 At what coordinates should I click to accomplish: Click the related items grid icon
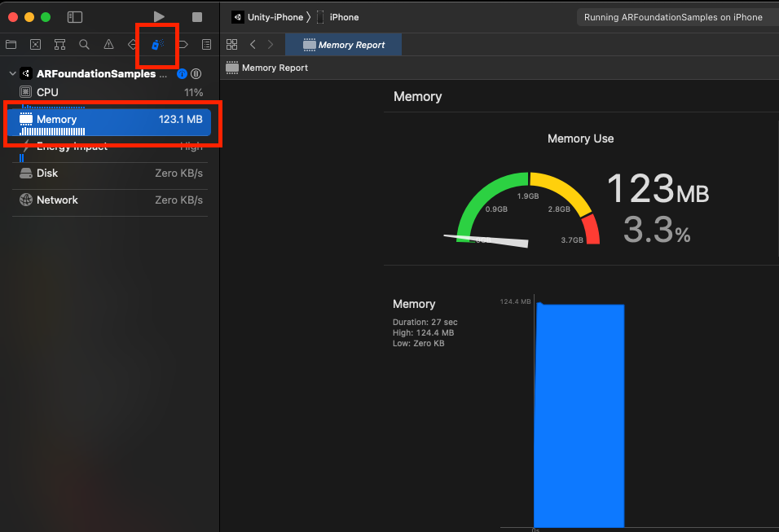232,45
